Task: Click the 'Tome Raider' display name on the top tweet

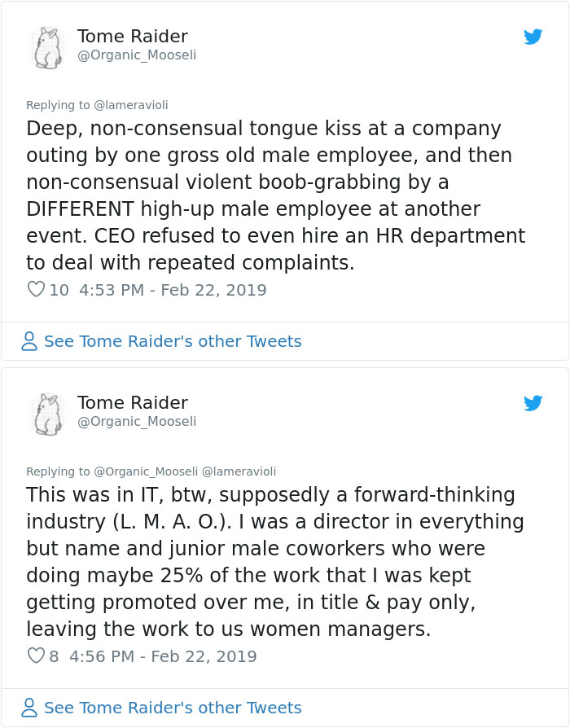Action: tap(132, 36)
